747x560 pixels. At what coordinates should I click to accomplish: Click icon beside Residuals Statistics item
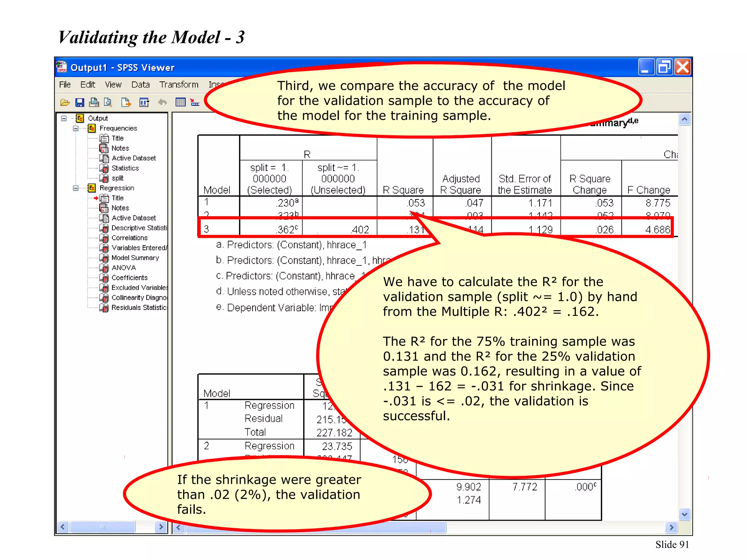point(104,307)
